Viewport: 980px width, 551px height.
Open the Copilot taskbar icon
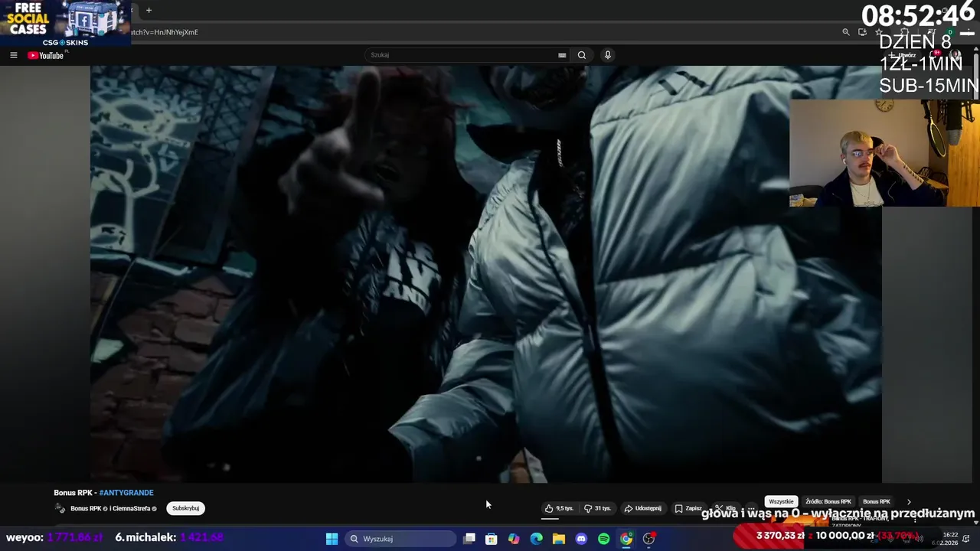[514, 539]
